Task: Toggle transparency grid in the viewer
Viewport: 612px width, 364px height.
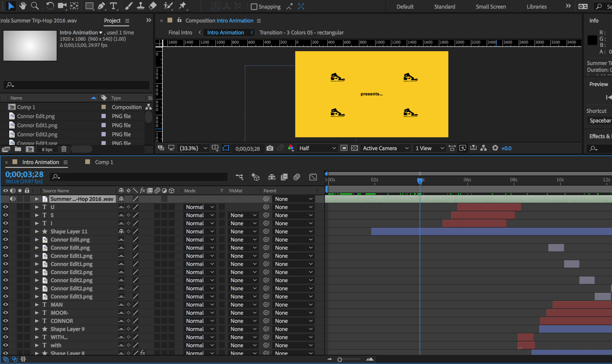Action: pos(354,148)
